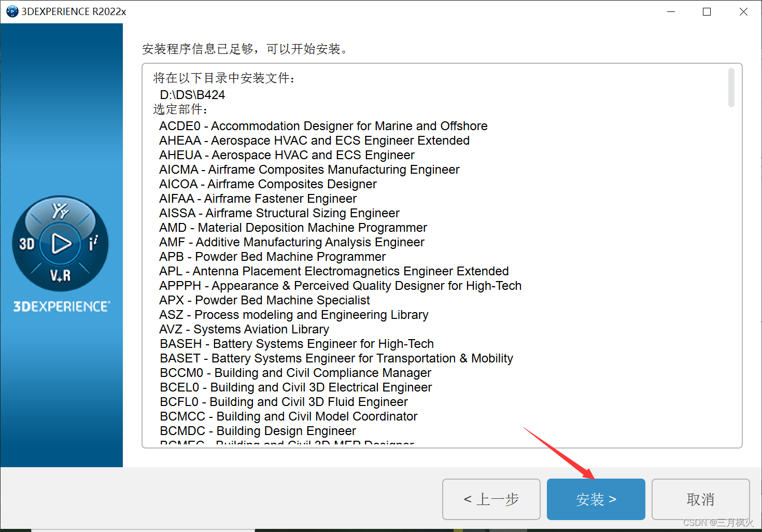The height and width of the screenshot is (532, 762).
Task: Select the AVZ Systems Aviation Library line
Action: click(244, 329)
